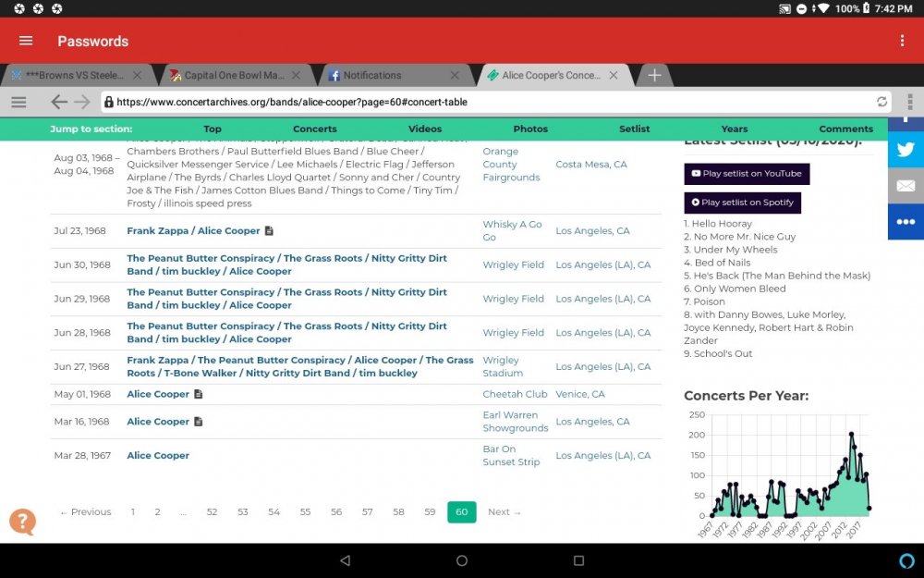Go to the Previous page
The image size is (924, 578).
(85, 512)
